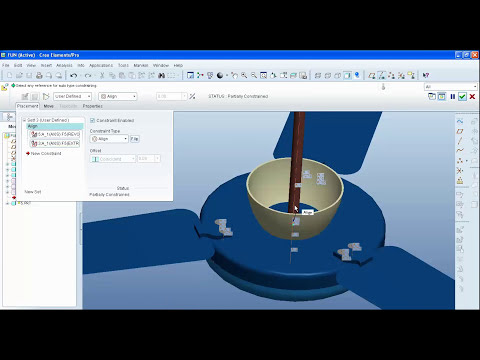Click the context help pointer icon
The width and height of the screenshot is (480, 360).
pos(426,76)
